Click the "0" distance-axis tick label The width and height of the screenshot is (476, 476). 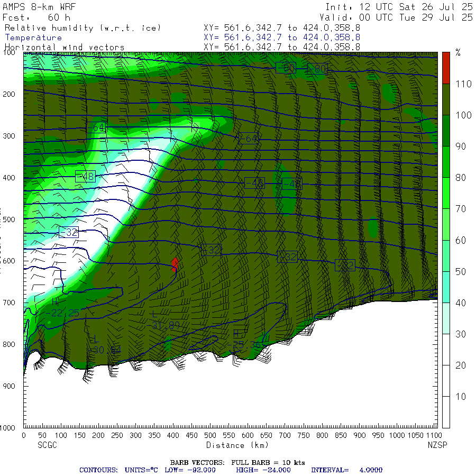click(x=24, y=436)
